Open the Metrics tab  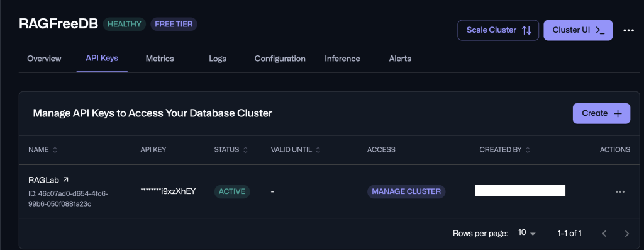pos(160,59)
